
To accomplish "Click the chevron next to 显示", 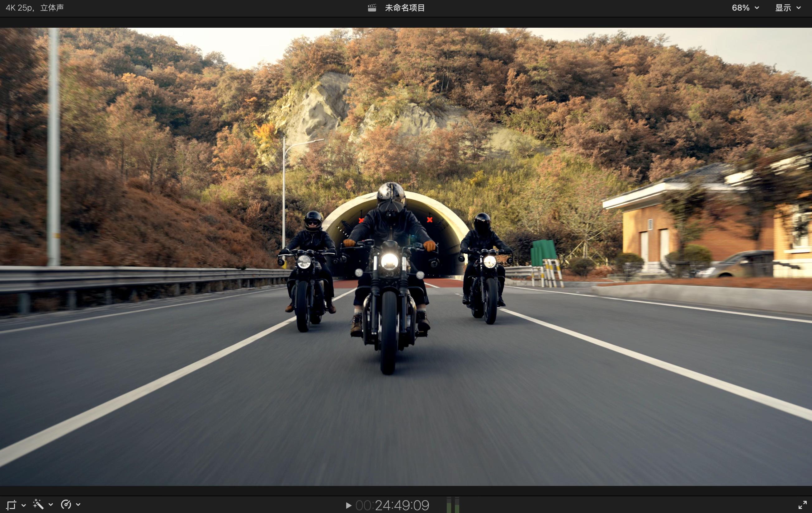I will 799,8.
